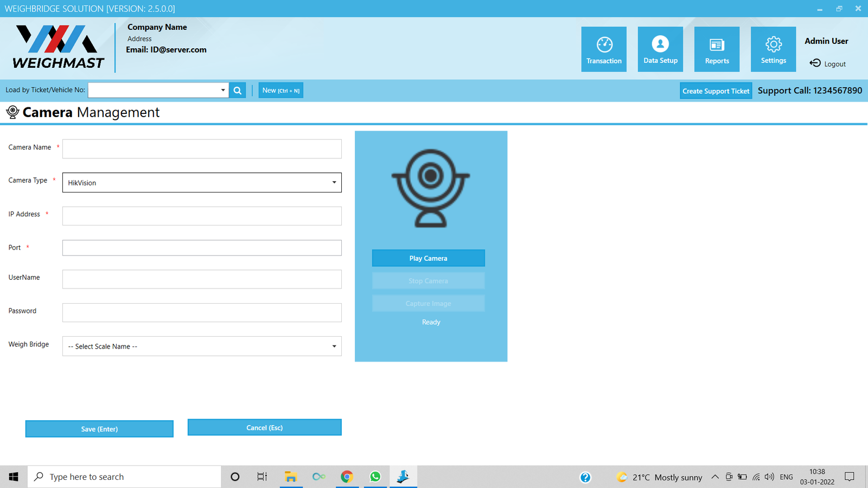
Task: Click into the IP Address field
Action: pos(202,216)
